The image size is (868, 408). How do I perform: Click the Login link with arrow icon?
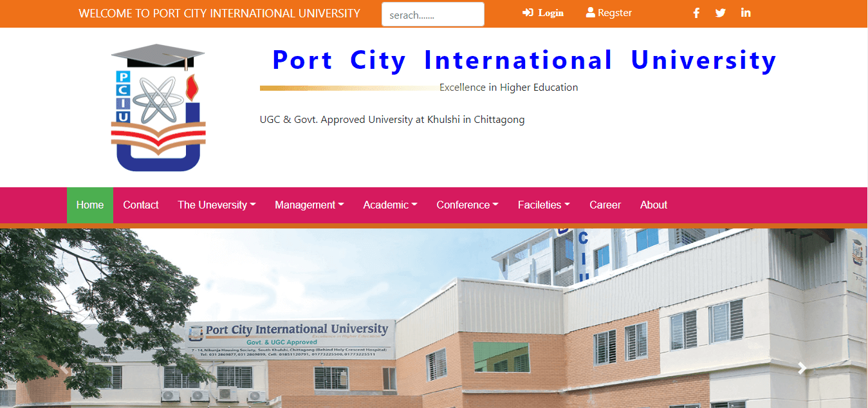point(543,13)
